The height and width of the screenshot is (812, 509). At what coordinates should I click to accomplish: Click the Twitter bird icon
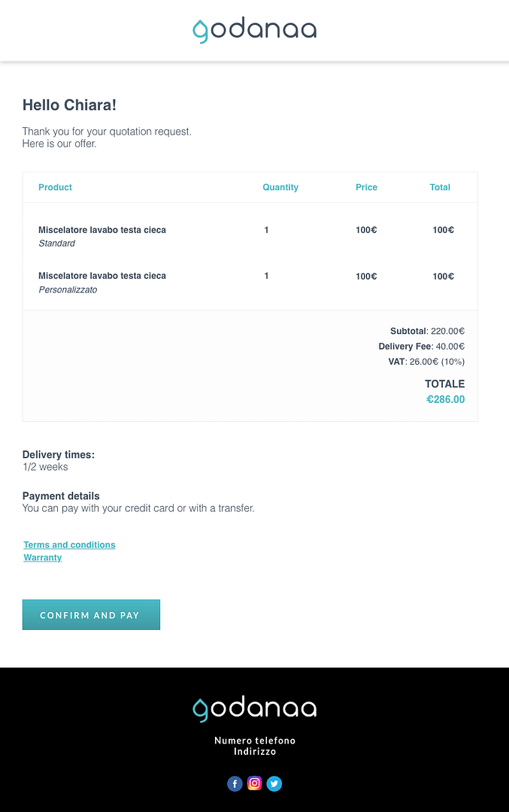pos(274,783)
